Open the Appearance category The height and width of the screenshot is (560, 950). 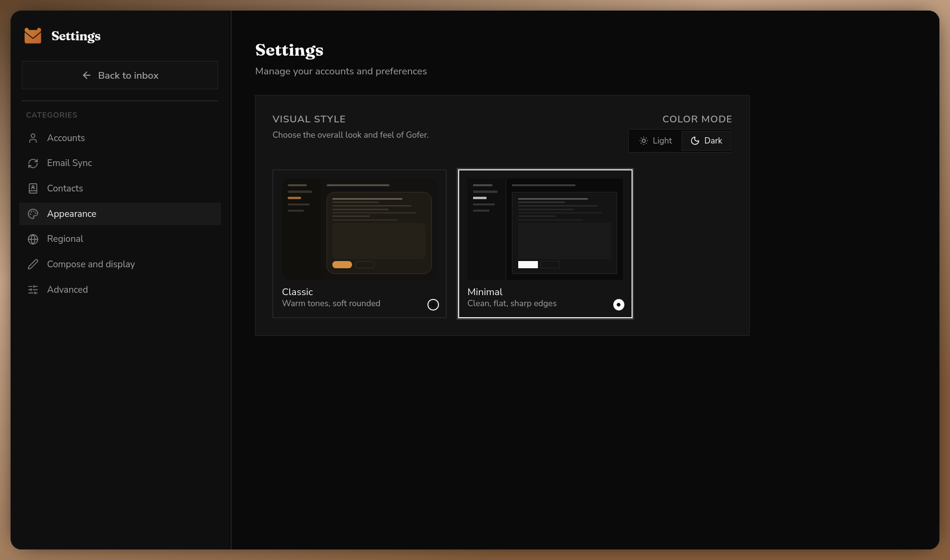tap(120, 214)
